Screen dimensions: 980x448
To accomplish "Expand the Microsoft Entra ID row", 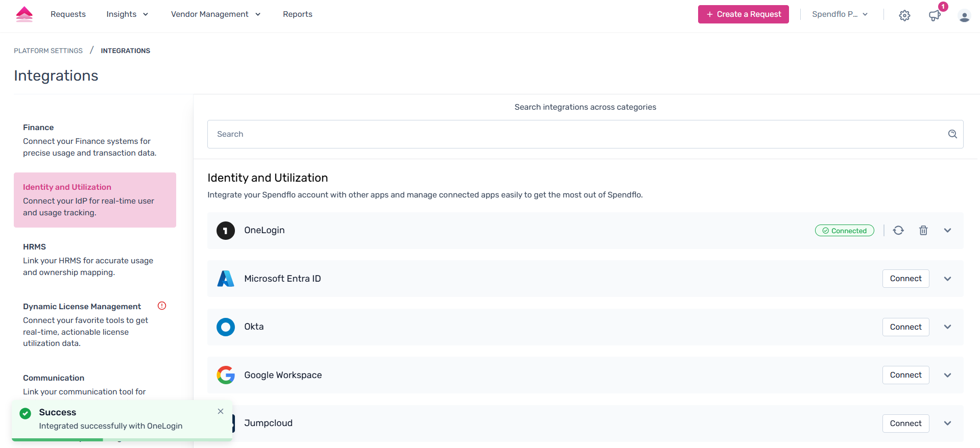I will click(947, 279).
